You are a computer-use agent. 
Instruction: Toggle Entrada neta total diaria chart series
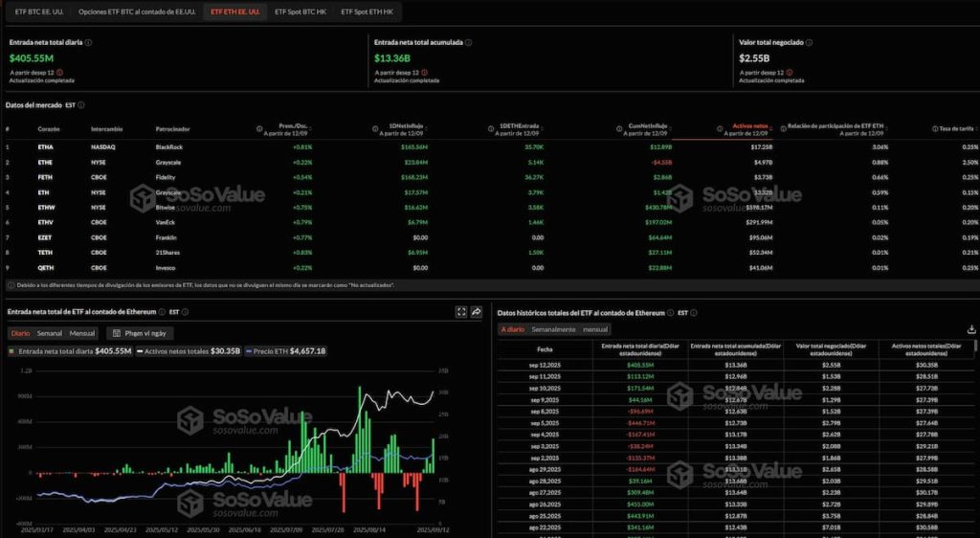(69, 351)
